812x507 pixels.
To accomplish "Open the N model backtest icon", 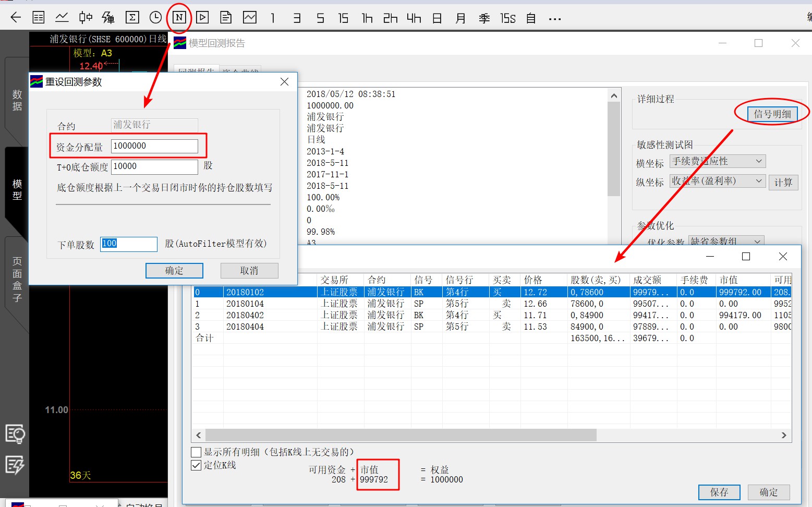I will [179, 18].
